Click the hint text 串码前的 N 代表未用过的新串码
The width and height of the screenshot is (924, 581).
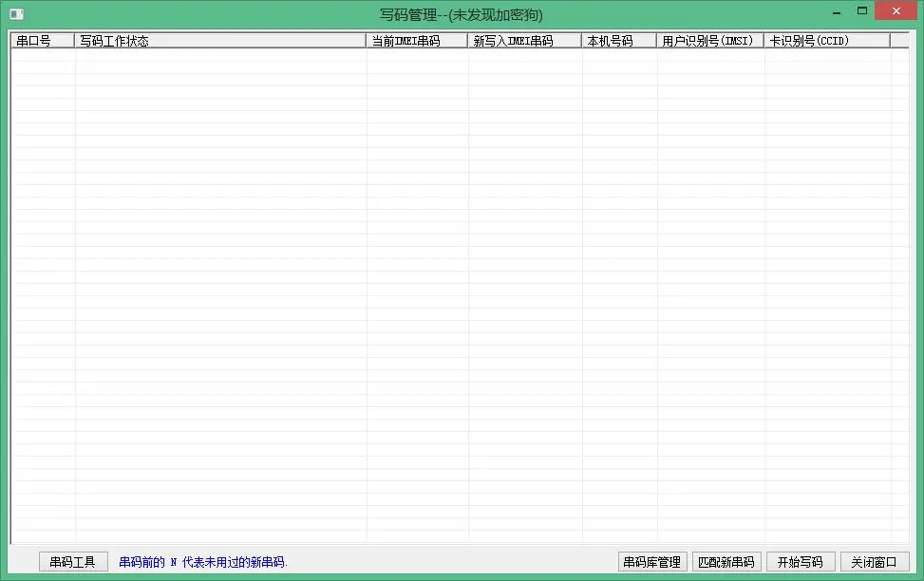(x=202, y=562)
